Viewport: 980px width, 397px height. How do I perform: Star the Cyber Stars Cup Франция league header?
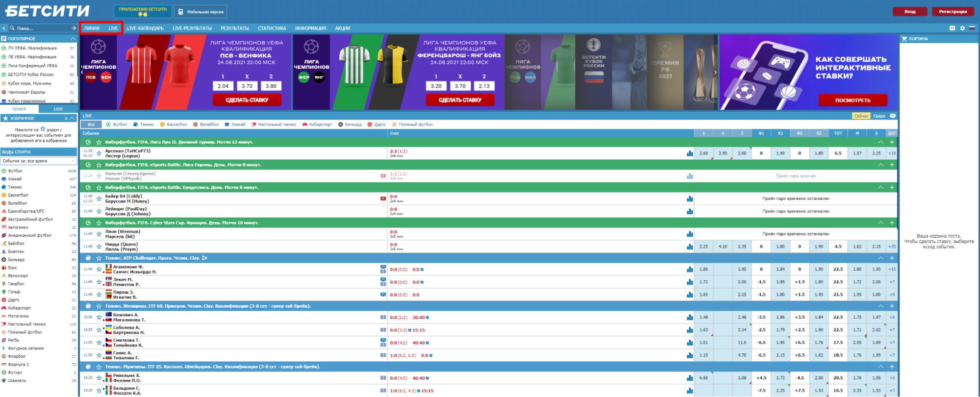click(99, 223)
